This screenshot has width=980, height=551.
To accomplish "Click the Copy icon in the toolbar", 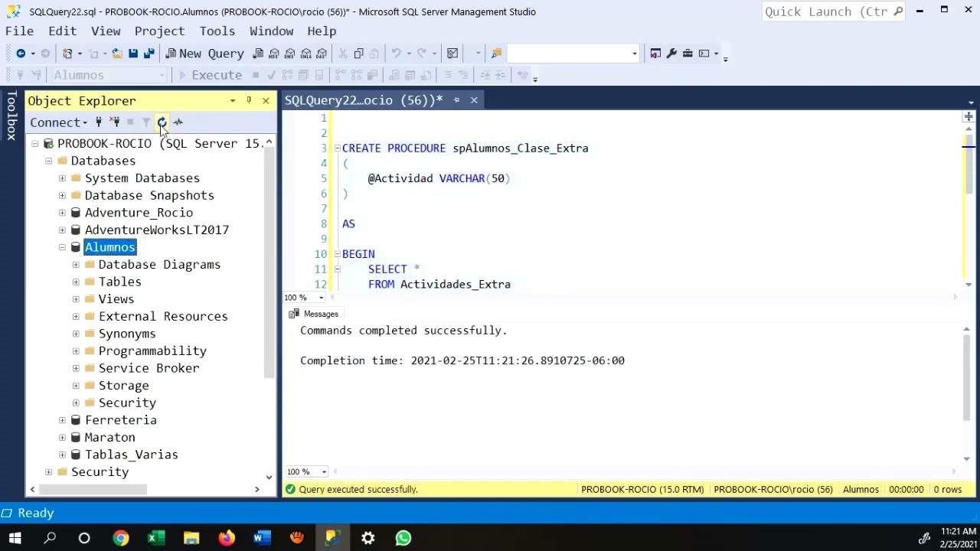I will (358, 54).
